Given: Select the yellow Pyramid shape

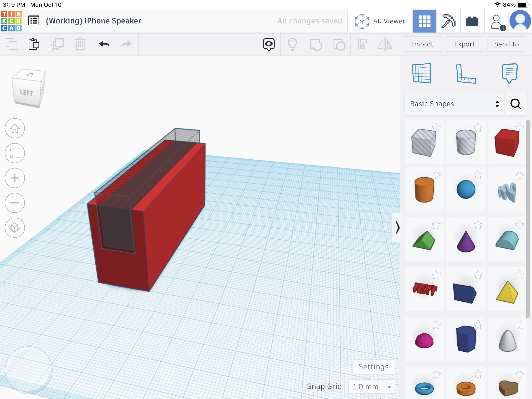Looking at the screenshot, I should point(507,292).
